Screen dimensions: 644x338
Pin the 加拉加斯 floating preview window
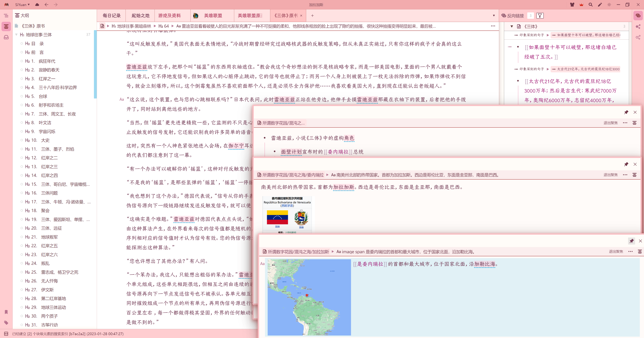click(631, 241)
